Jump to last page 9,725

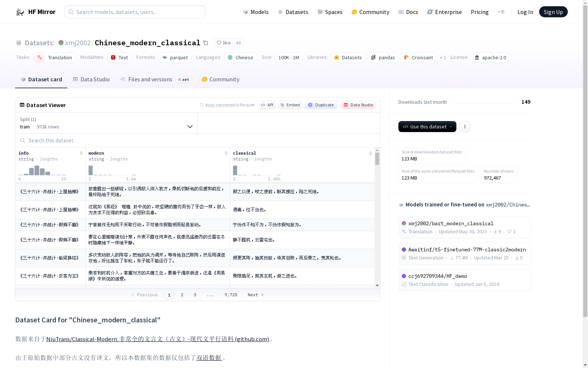pos(231,295)
